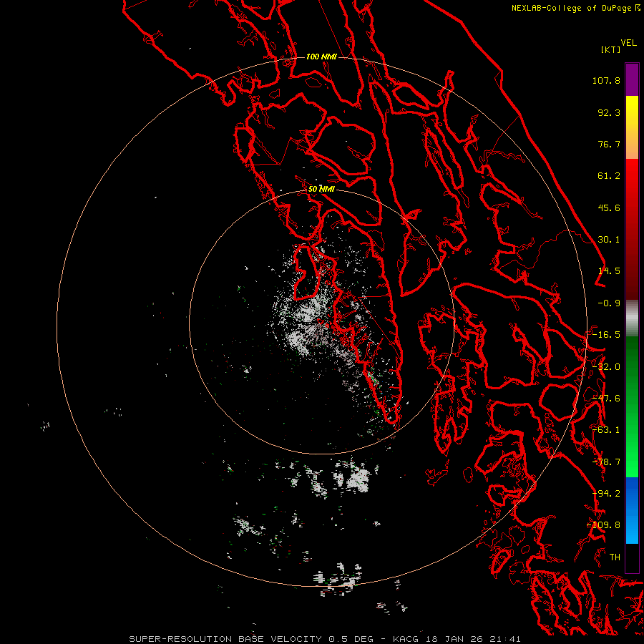The width and height of the screenshot is (644, 644).
Task: Click the TH label on the legend
Action: 615,557
